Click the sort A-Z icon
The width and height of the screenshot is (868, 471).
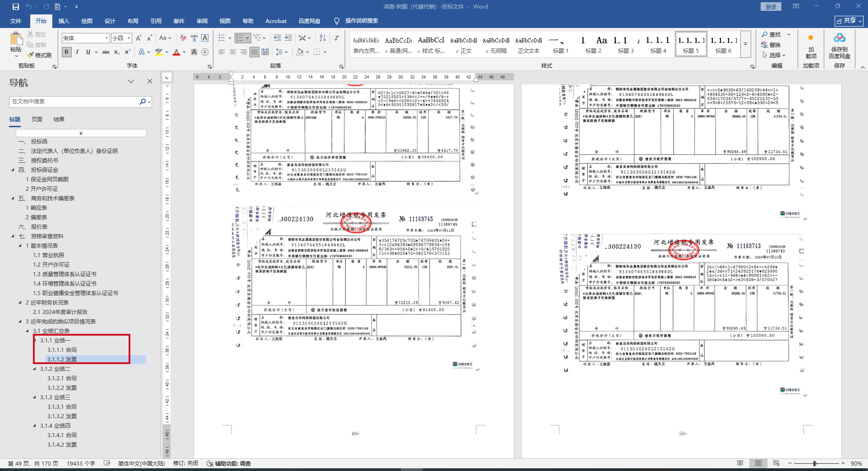point(323,38)
